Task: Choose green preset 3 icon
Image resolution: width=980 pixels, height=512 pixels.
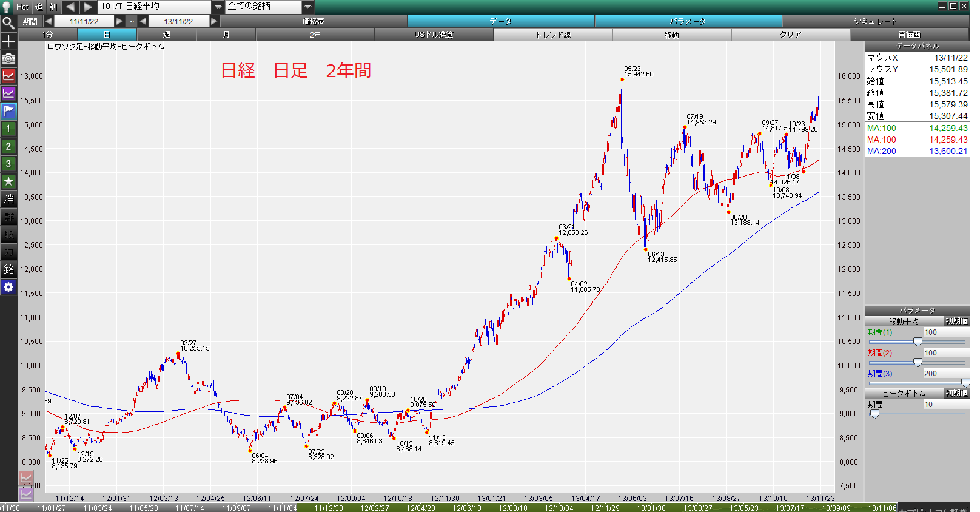Action: coord(8,164)
